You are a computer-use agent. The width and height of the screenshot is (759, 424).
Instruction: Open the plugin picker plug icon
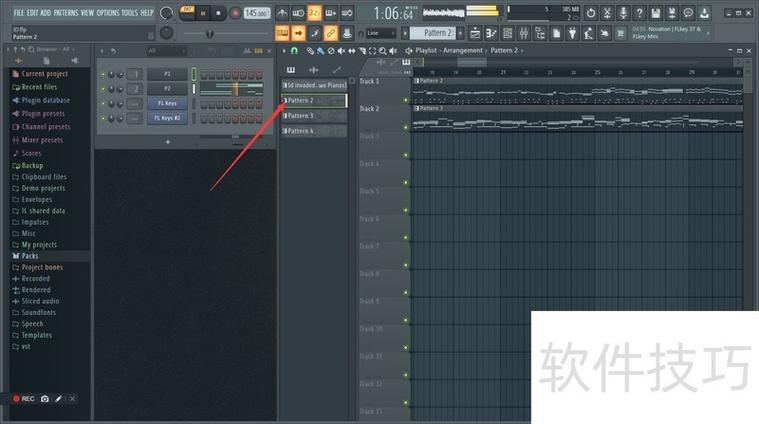coord(572,33)
